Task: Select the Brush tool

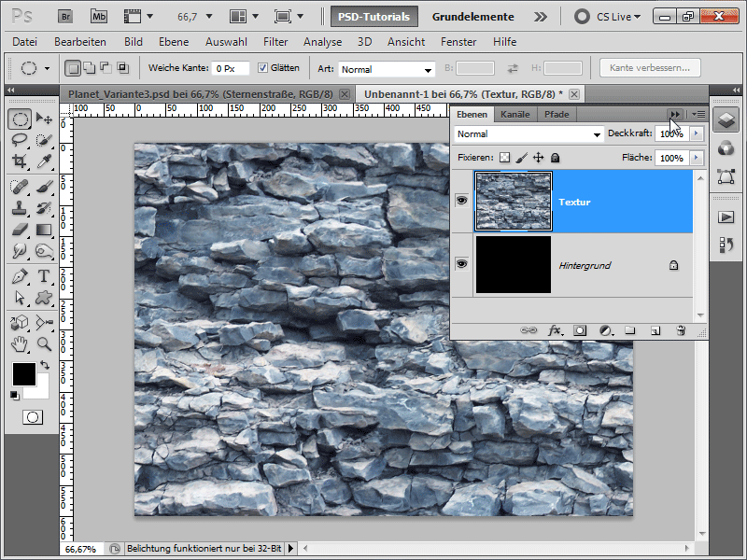Action: point(44,187)
